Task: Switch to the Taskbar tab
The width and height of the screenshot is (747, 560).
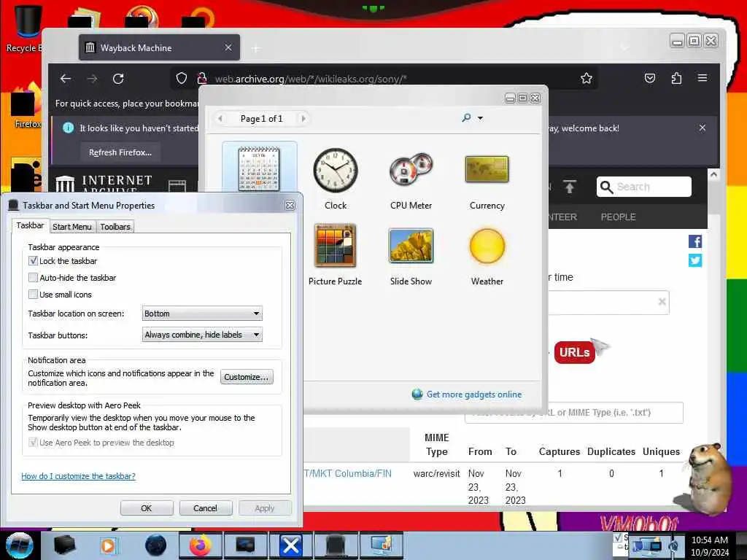Action: (30, 226)
